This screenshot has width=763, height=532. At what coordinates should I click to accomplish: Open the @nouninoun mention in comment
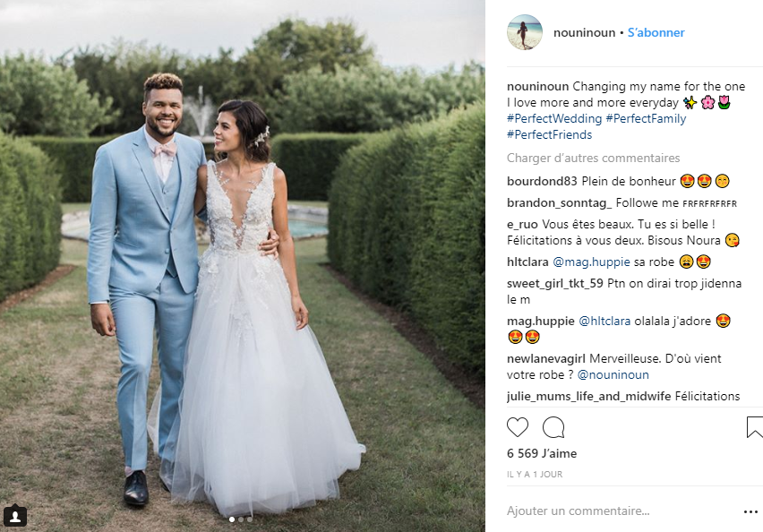point(613,374)
